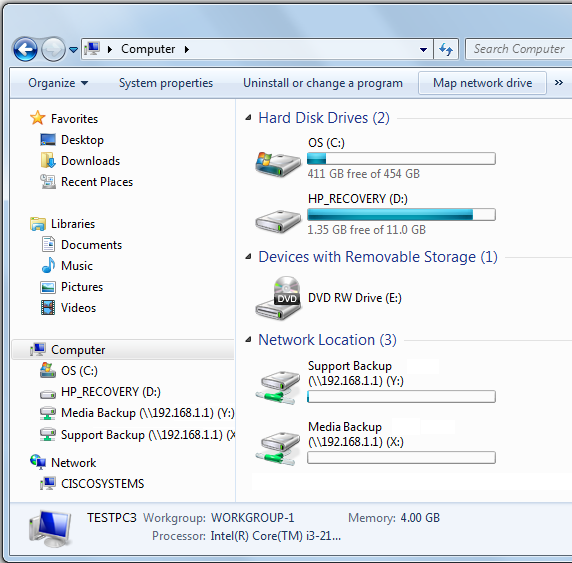The image size is (572, 563).
Task: Click the Refresh icon beside address bar
Action: [446, 49]
